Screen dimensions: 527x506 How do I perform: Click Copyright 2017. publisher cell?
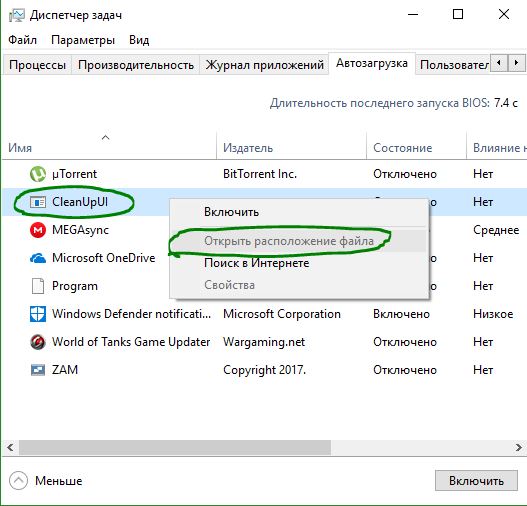tap(265, 370)
